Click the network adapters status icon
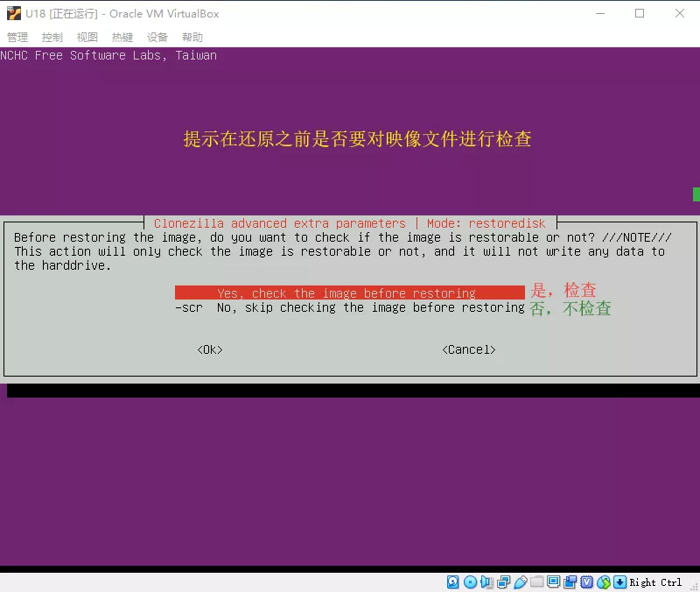Image resolution: width=700 pixels, height=592 pixels. tap(504, 581)
